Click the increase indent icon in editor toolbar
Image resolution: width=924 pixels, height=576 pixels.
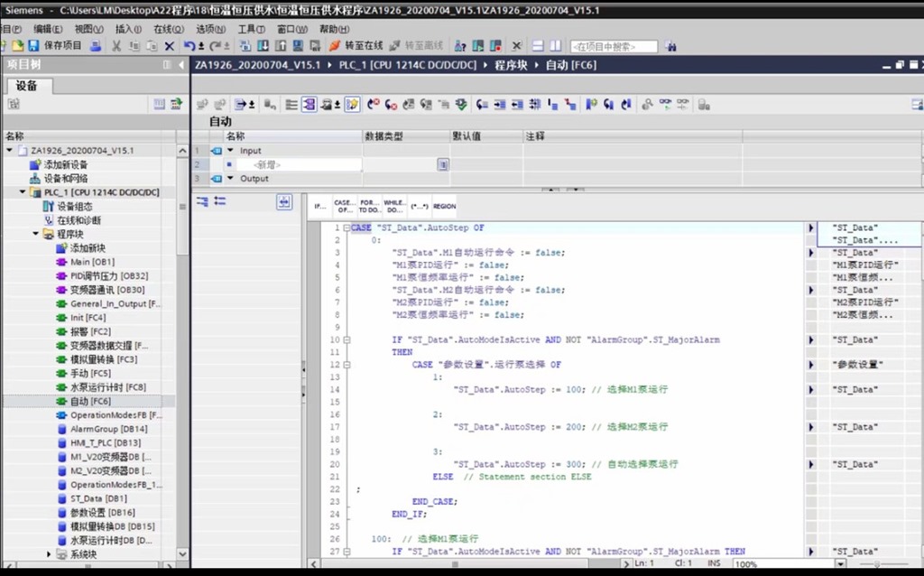tap(500, 105)
